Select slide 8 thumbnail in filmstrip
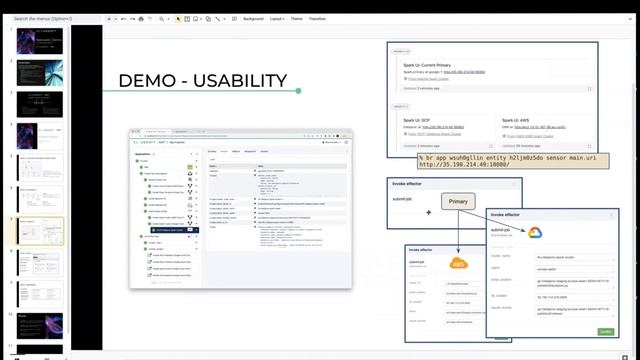 [x=40, y=262]
